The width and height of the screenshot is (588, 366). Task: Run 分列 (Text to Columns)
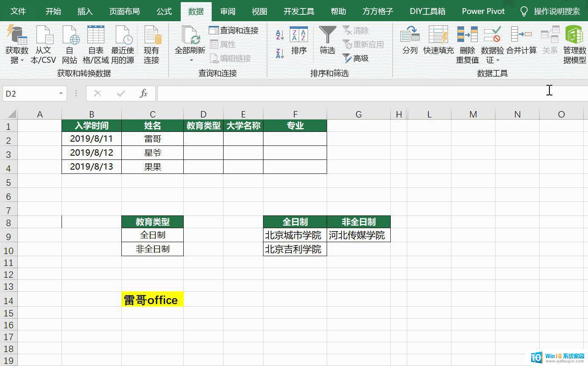click(410, 40)
